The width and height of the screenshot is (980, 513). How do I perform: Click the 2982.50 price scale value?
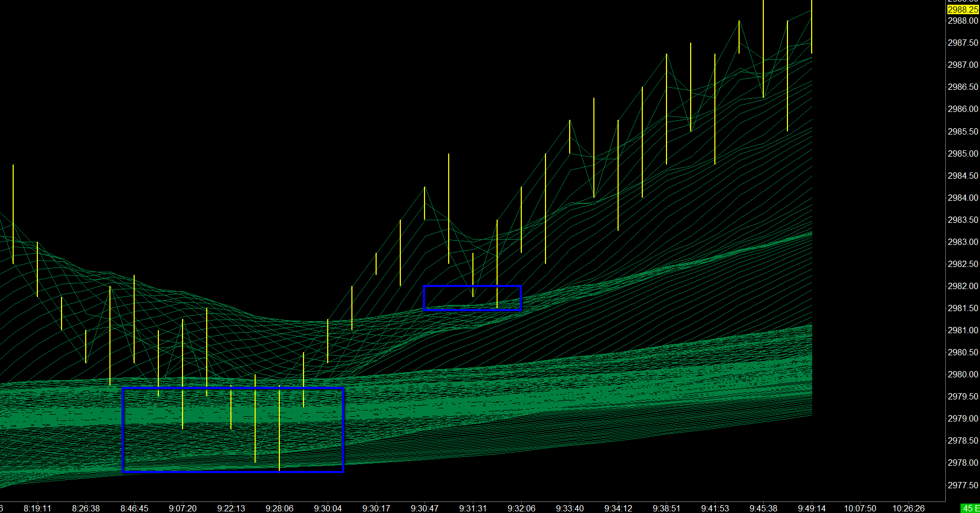tap(963, 264)
